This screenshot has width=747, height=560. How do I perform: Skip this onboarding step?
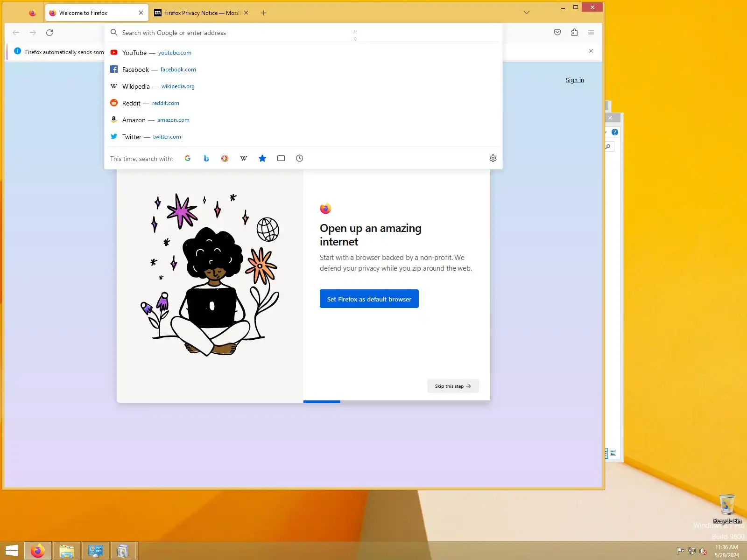453,386
